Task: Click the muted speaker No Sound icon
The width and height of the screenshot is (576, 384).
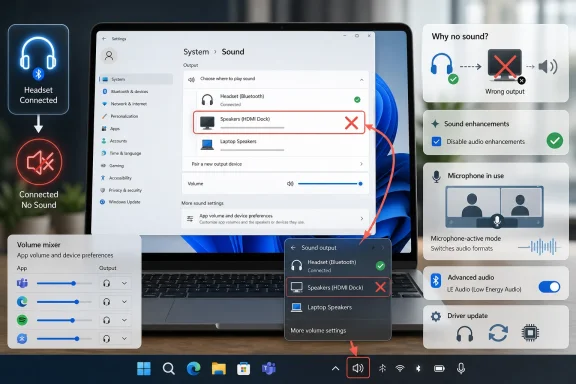Action: [x=39, y=162]
